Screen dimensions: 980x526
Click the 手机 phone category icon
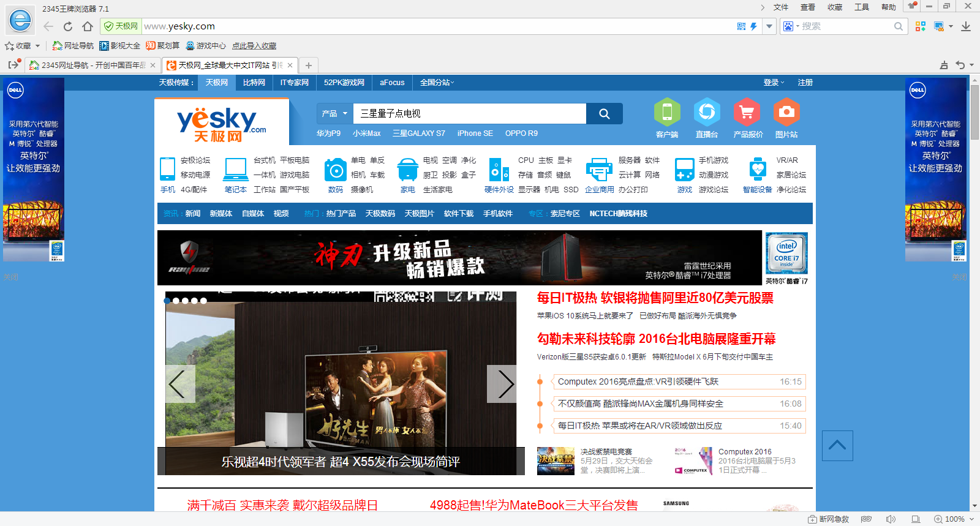pos(167,168)
